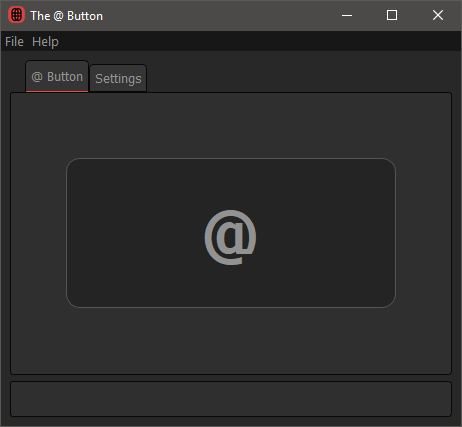
Task: Click the window title "The @ Button"
Action: coord(67,16)
